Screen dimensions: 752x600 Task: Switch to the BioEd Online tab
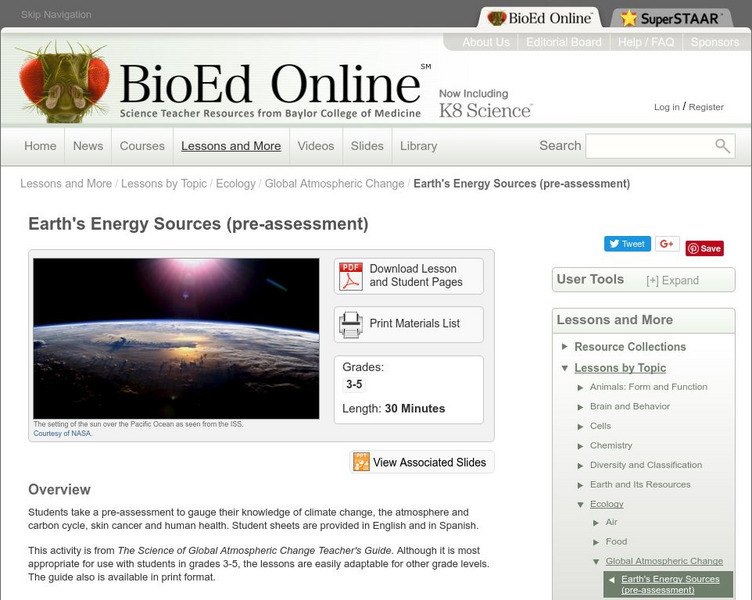click(540, 18)
